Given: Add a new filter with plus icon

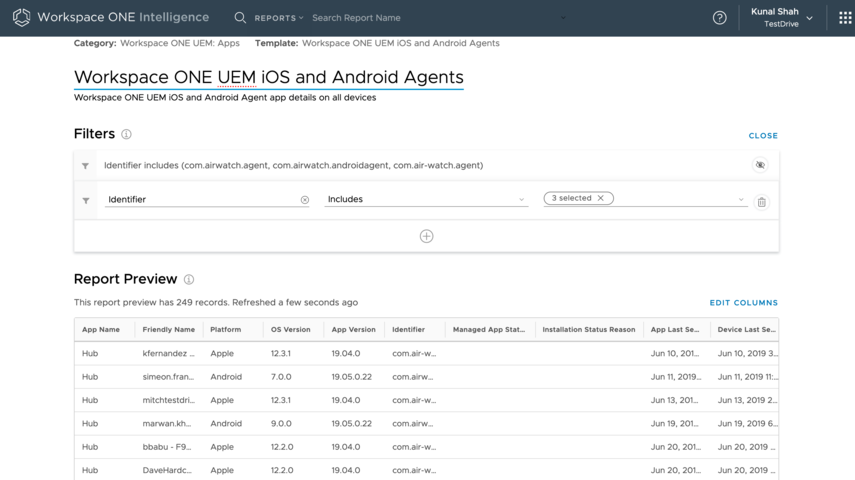Looking at the screenshot, I should [x=426, y=236].
